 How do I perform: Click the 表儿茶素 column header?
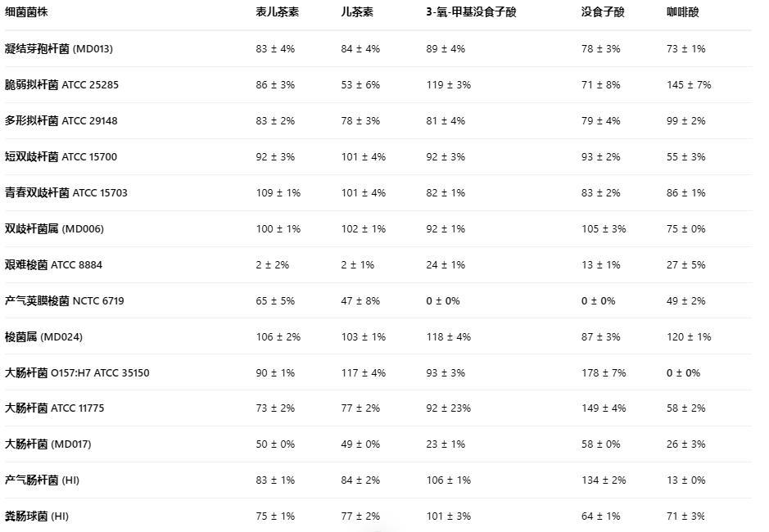pos(277,12)
